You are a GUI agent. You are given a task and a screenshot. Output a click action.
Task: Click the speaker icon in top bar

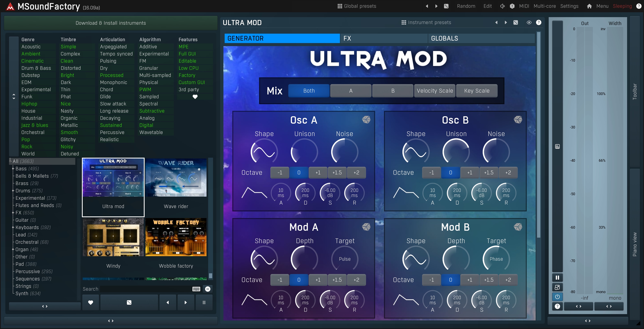[502, 6]
